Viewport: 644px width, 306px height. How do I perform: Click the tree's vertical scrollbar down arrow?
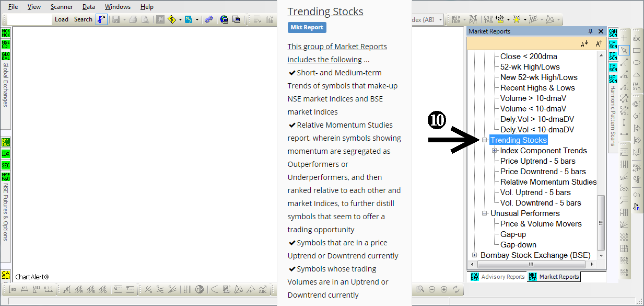(x=601, y=256)
